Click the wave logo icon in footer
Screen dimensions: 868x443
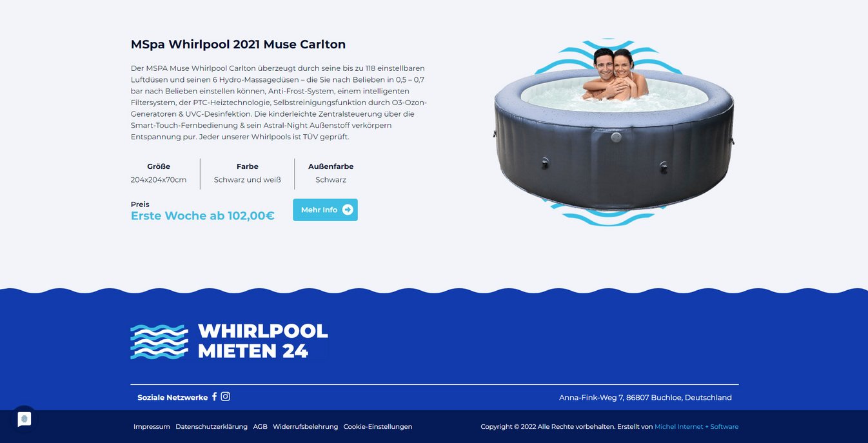coord(159,342)
